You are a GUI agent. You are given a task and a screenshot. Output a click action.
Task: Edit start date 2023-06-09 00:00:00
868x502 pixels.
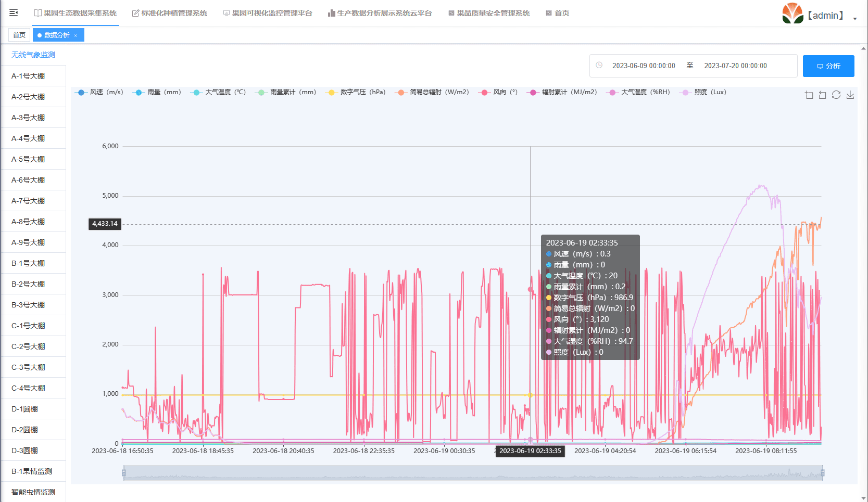[x=644, y=66]
